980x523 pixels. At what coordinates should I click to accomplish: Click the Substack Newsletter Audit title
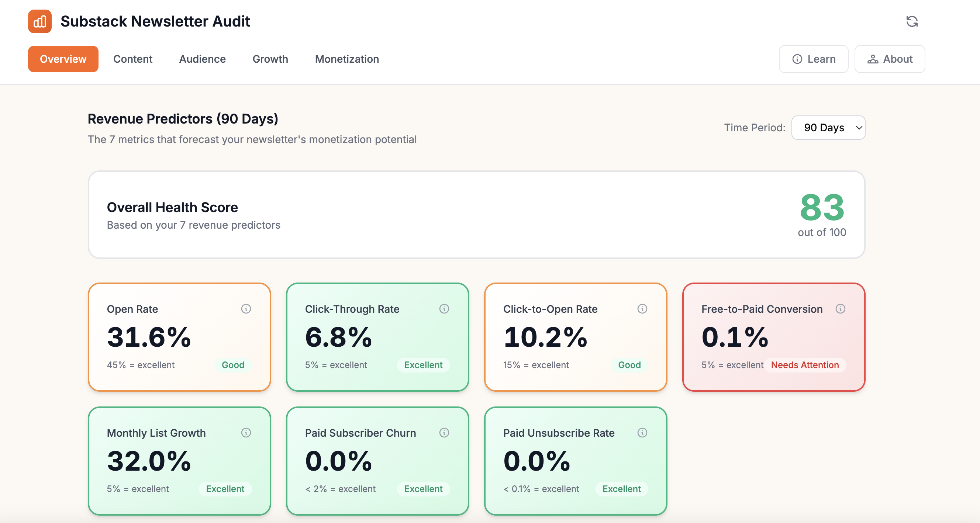click(x=155, y=21)
